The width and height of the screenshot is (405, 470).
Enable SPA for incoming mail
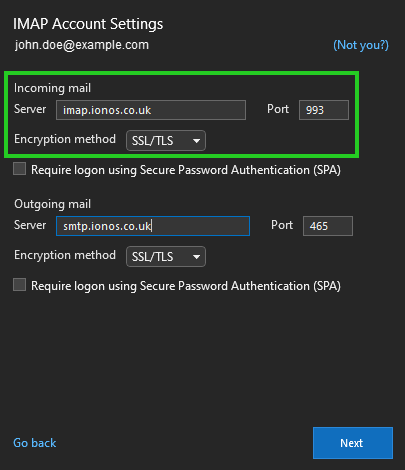point(19,169)
